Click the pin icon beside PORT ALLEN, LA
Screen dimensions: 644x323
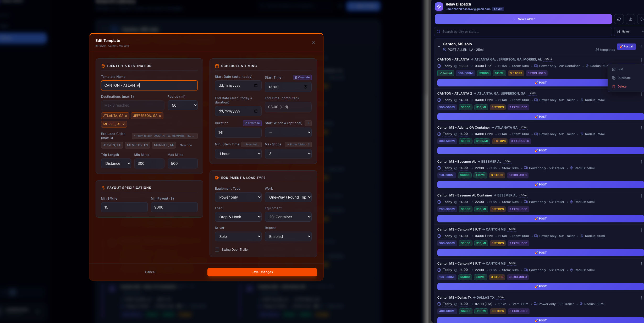pos(444,50)
